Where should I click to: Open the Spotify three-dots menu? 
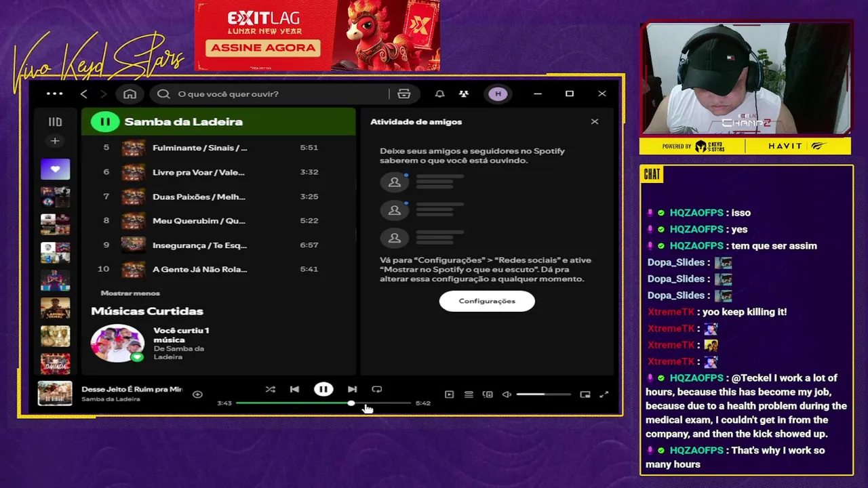54,94
